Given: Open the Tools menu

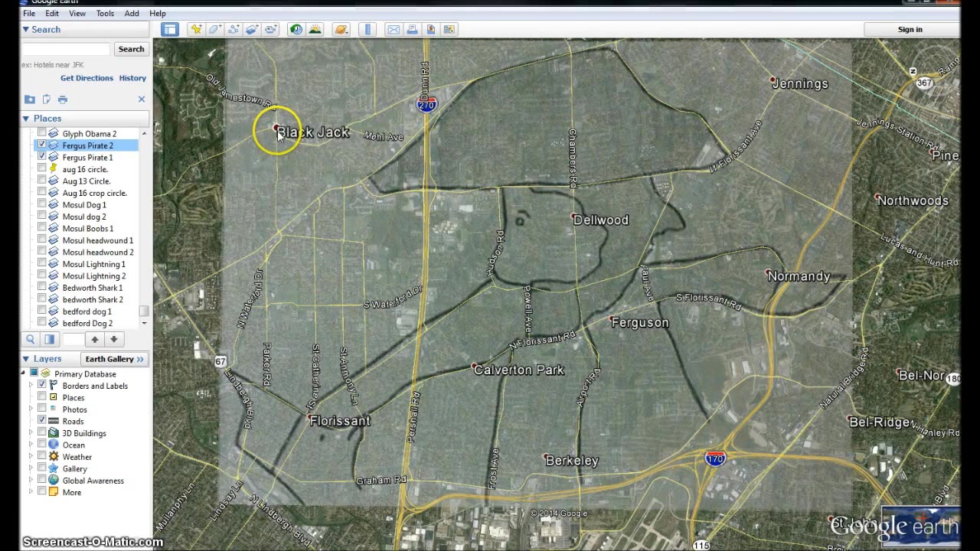Looking at the screenshot, I should [x=105, y=13].
